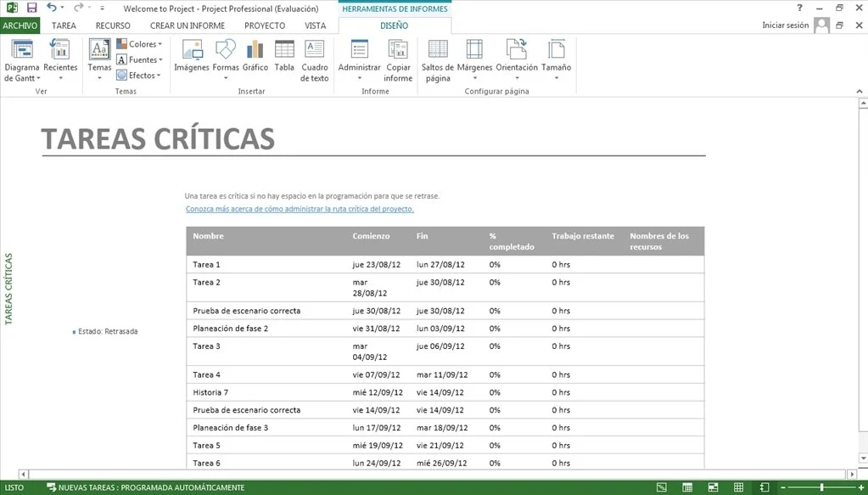Select the Historia 7 cell
The image size is (868, 495).
[x=210, y=392]
